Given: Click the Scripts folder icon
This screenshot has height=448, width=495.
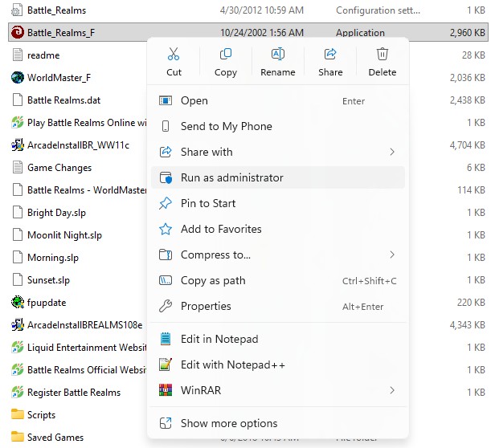Looking at the screenshot, I should (18, 414).
